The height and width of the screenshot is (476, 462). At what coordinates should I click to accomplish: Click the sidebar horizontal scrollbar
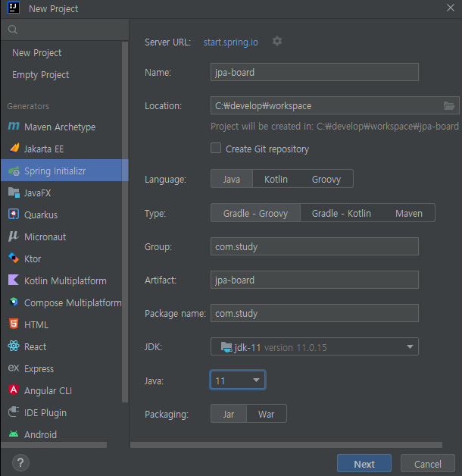54,445
